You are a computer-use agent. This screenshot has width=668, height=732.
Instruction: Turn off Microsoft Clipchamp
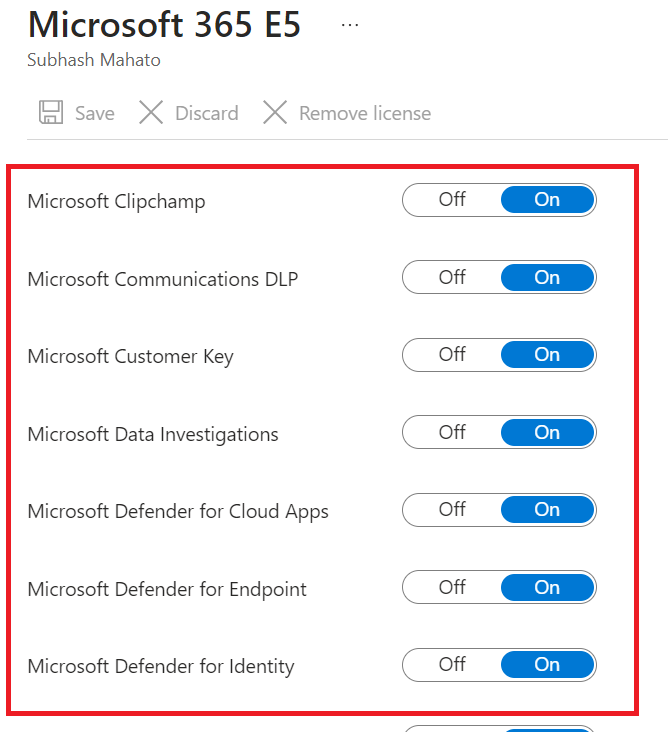452,200
